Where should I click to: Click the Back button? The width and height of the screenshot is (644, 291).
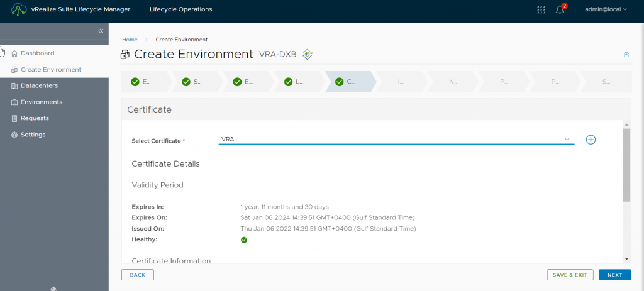pos(138,275)
